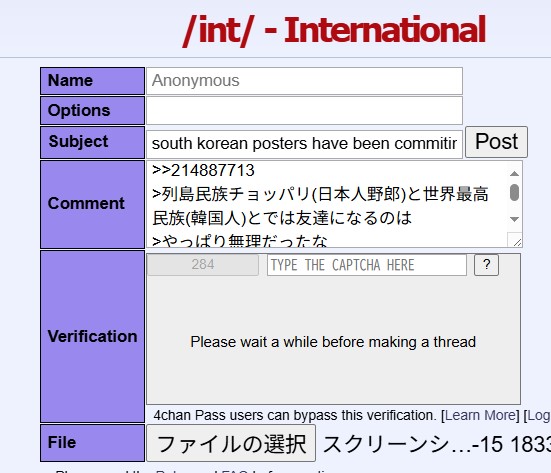Select quoted post number >>214887713

(203, 171)
